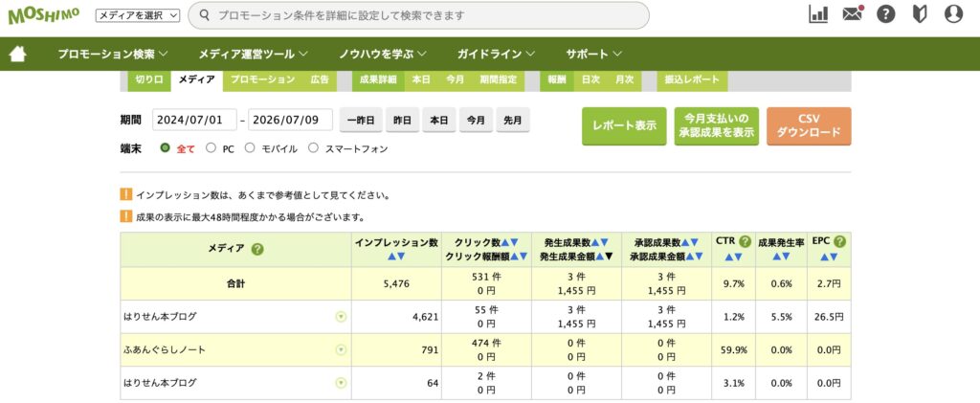Sort 承認成果金額 ascending with up arrow
Screen dimensions: 980x403
(689, 257)
